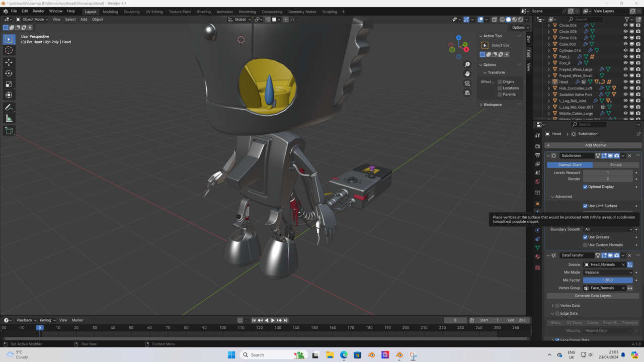
Task: Open File Explorer from the taskbar
Action: [330, 355]
